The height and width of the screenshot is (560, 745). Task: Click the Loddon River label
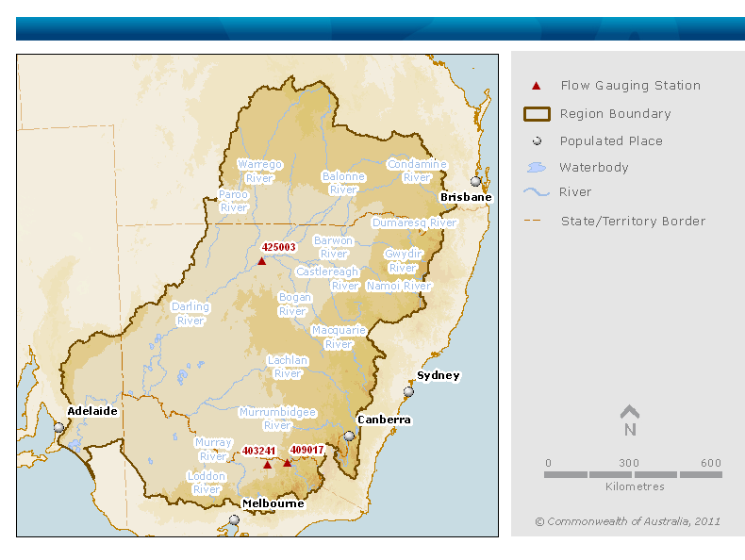point(207,483)
